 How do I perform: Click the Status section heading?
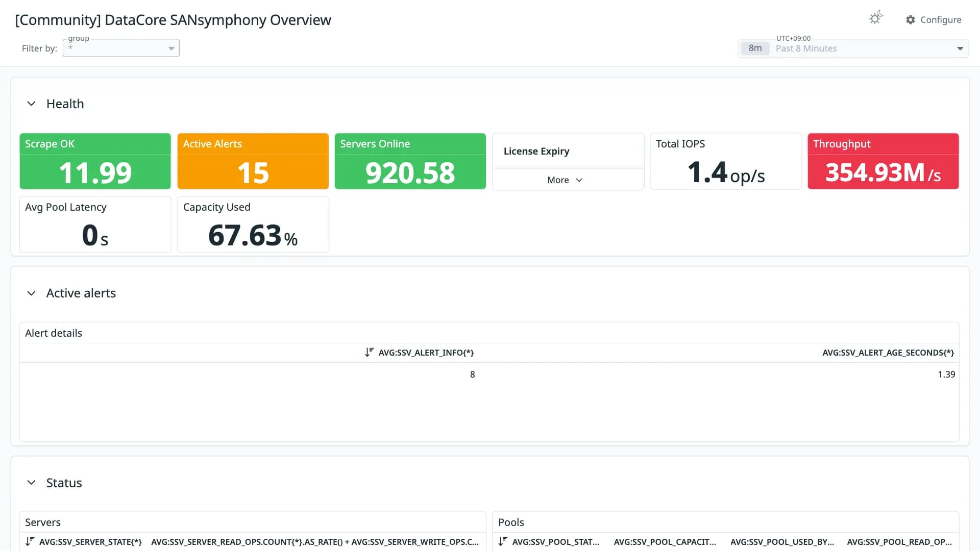pos(64,483)
